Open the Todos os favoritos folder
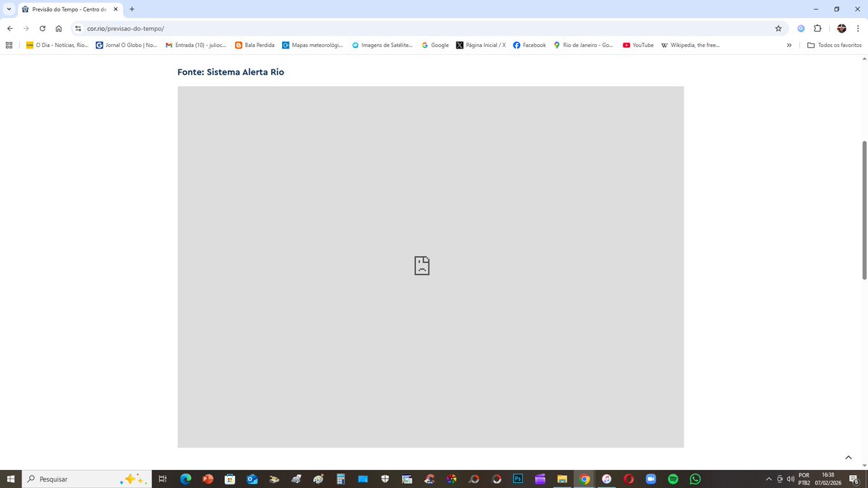Viewport: 868px width, 488px height. (x=835, y=45)
